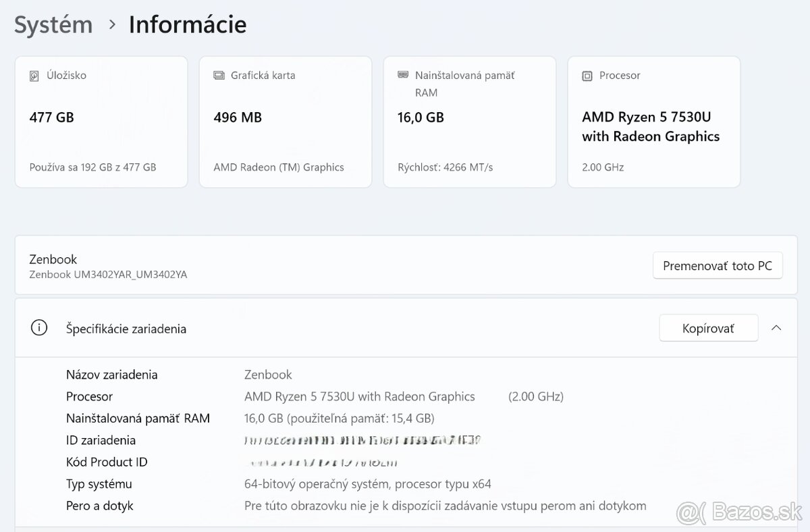The image size is (810, 532).
Task: Click the graphics card icon beside Grafická karta
Action: pyautogui.click(x=219, y=76)
